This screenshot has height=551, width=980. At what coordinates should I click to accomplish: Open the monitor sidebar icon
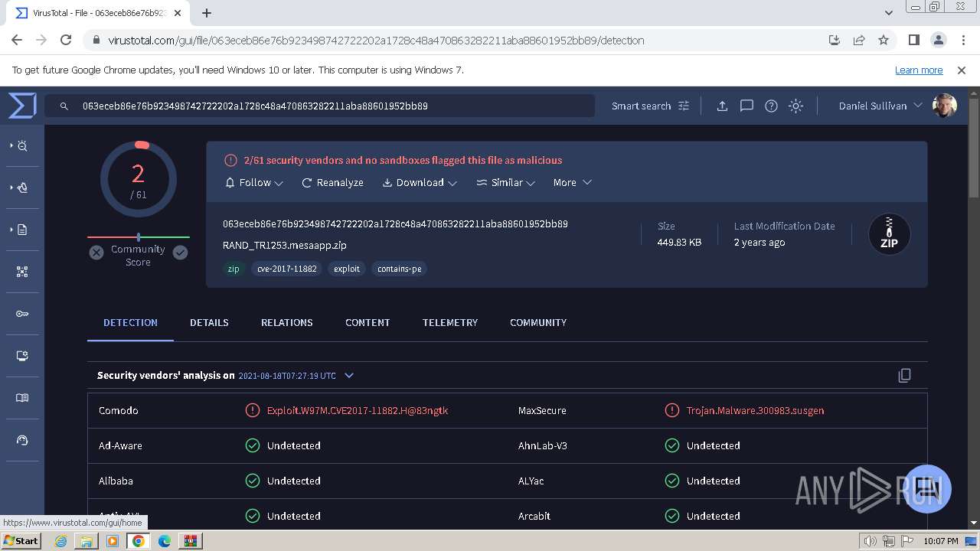coord(22,356)
